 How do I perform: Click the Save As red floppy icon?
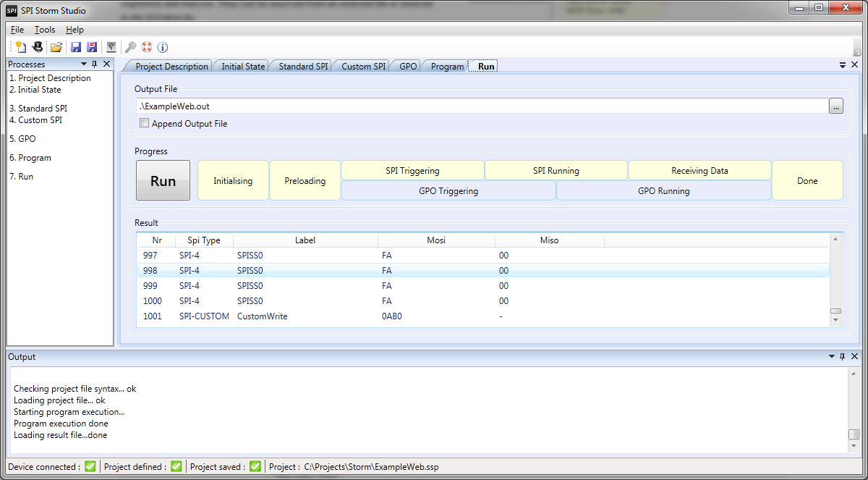(x=92, y=47)
